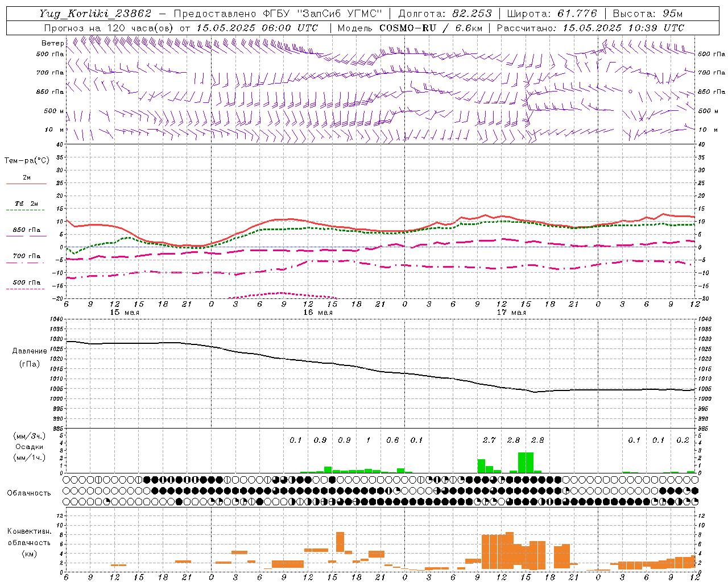Viewport: 728px width, 582px height.
Task: Click the station name Yug_Korliki_23862 in header
Action: (x=96, y=14)
